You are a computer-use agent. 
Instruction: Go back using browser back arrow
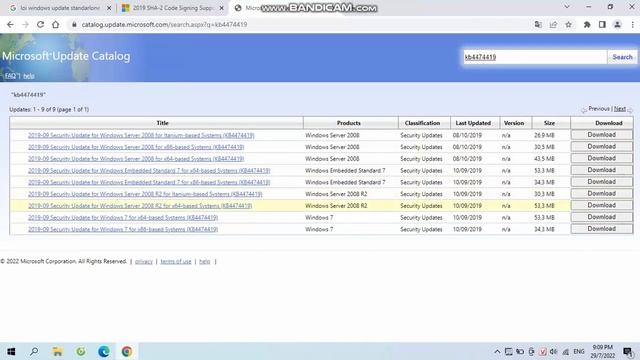(10, 24)
